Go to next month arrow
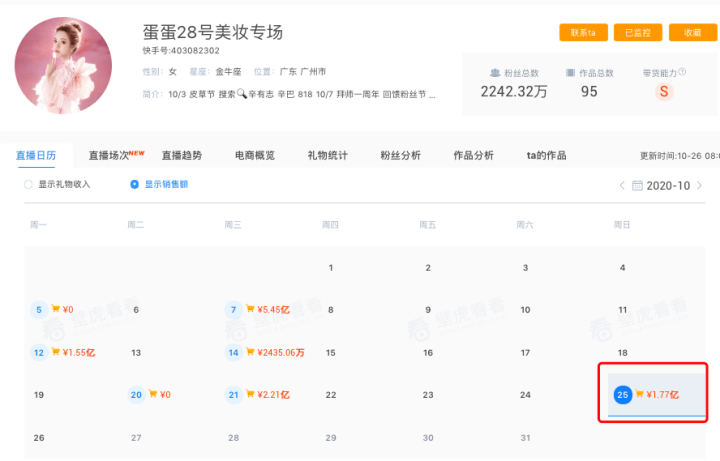The height and width of the screenshot is (461, 720). pyautogui.click(x=699, y=186)
